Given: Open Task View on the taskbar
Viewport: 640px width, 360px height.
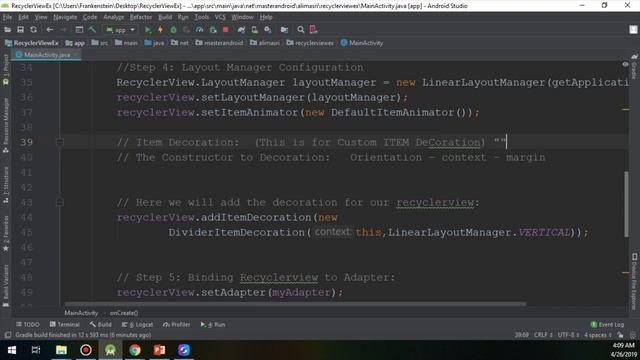Looking at the screenshot, I should point(36,350).
